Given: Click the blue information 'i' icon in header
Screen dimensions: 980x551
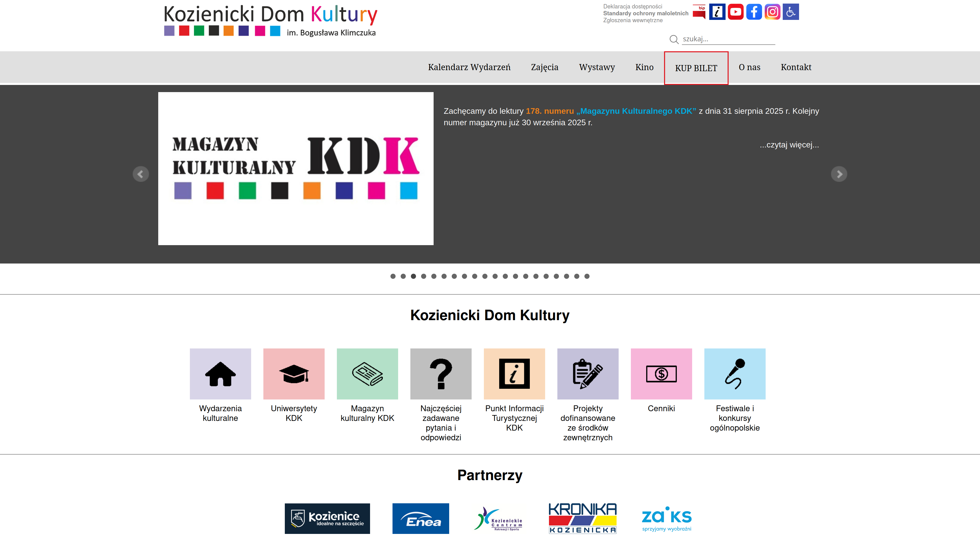Looking at the screenshot, I should [x=717, y=12].
